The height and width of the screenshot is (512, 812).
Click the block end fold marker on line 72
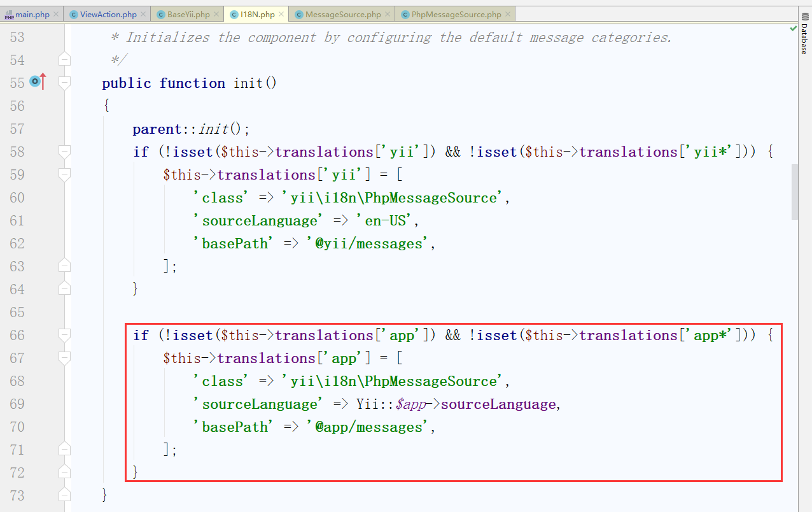click(x=64, y=473)
